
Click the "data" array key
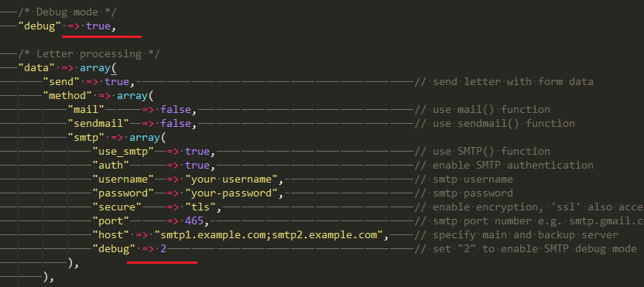click(x=36, y=68)
